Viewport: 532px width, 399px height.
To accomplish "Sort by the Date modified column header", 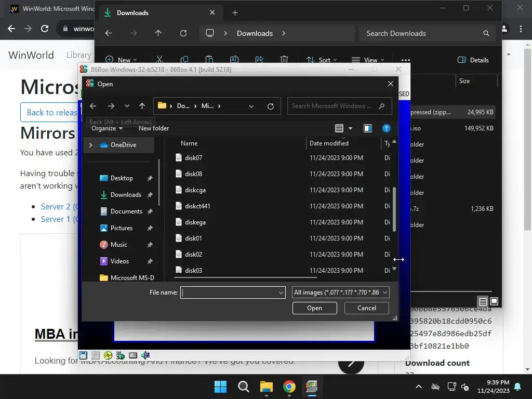I will pos(329,143).
